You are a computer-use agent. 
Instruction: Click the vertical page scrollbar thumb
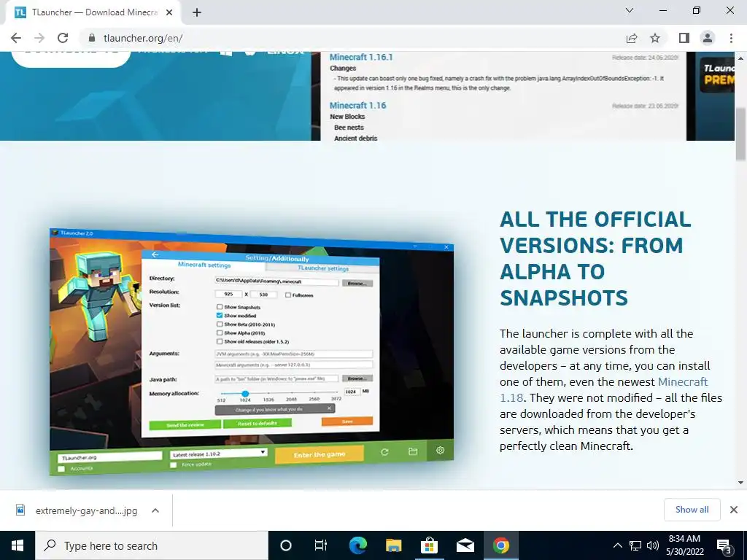[741, 134]
